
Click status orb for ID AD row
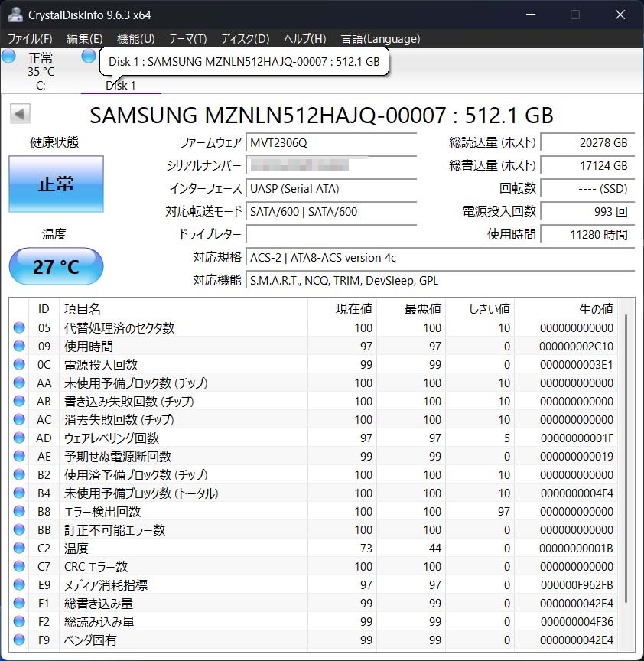click(x=19, y=438)
